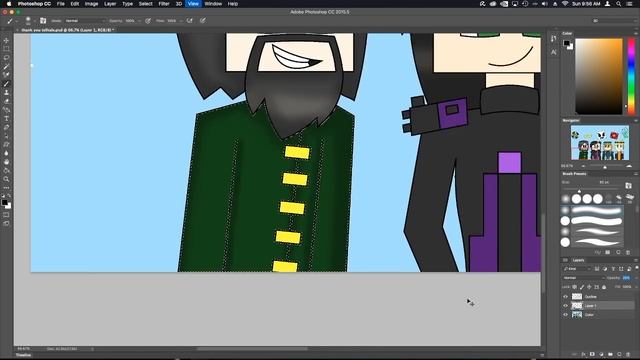The image size is (640, 360).
Task: Open the brush Mode dropdown
Action: (x=85, y=20)
